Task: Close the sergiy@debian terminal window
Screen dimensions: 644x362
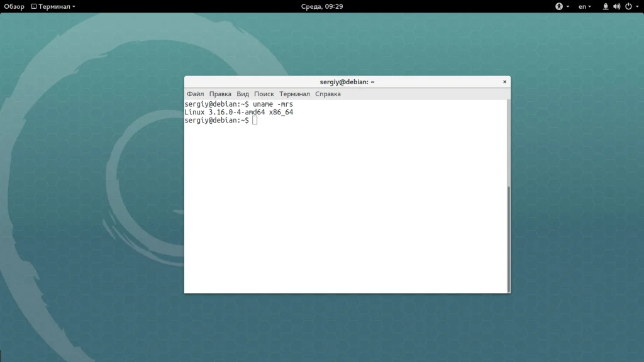Action: [x=504, y=82]
